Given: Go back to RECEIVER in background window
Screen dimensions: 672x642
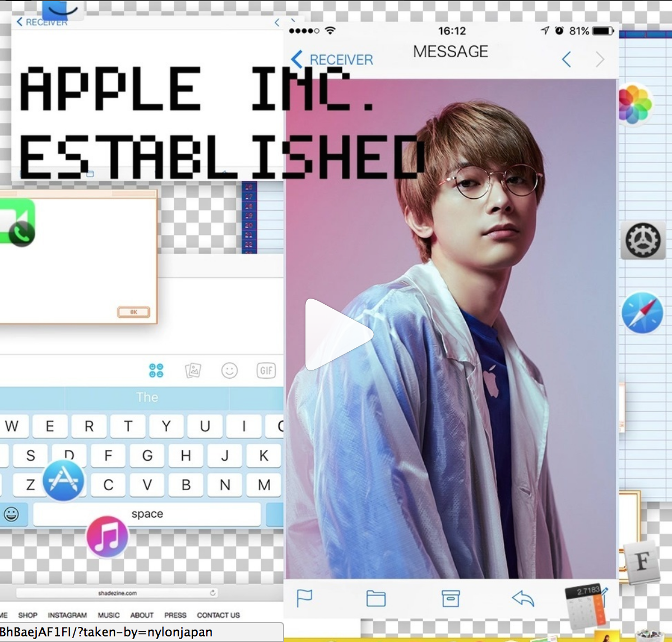Looking at the screenshot, I should click(41, 22).
